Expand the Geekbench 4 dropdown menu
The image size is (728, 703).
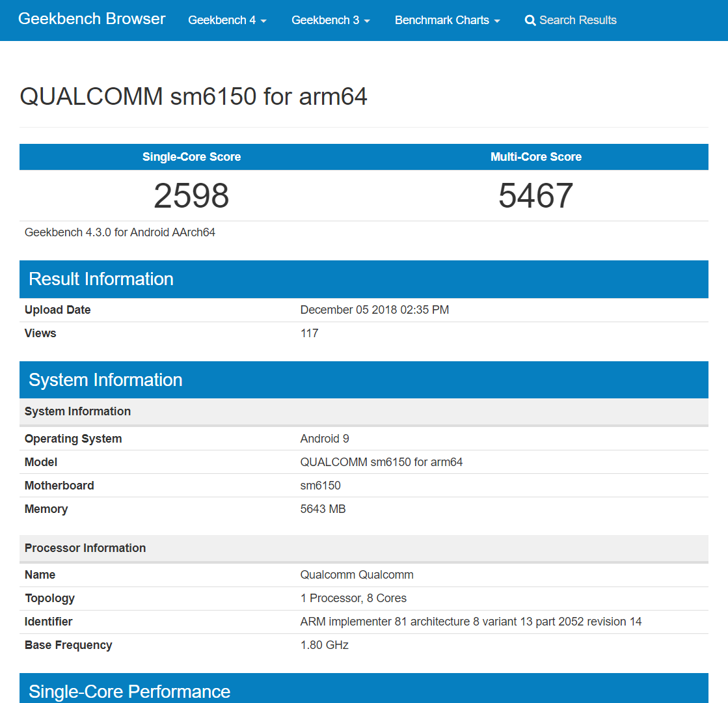pyautogui.click(x=227, y=20)
